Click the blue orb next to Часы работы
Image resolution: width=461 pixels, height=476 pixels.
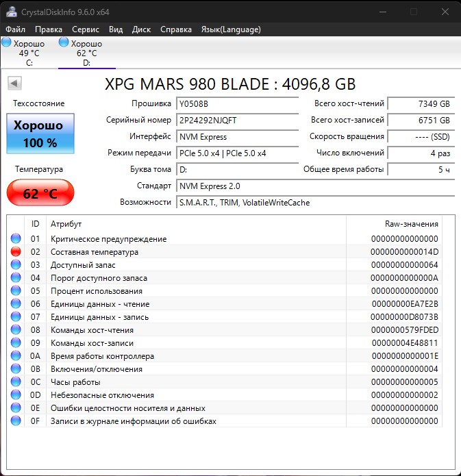point(16,382)
